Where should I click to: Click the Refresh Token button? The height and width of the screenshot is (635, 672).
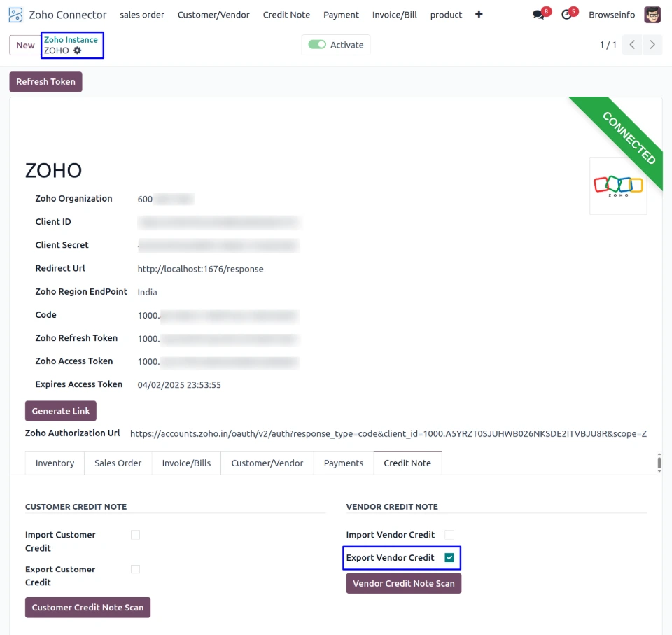click(x=45, y=82)
